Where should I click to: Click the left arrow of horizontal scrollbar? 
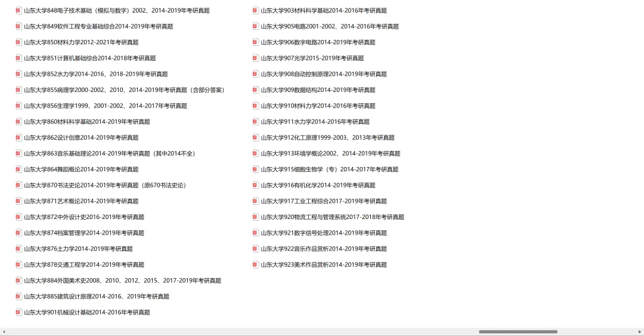point(4,331)
